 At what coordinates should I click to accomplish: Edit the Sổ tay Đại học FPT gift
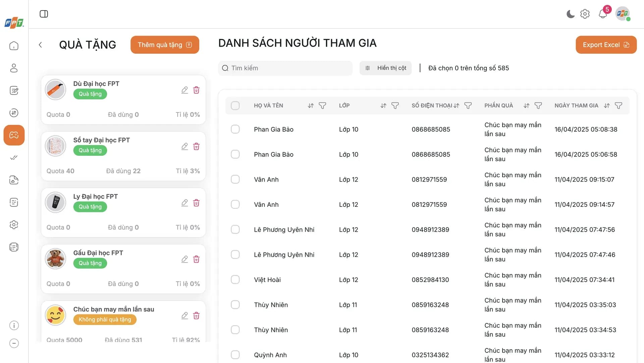[184, 146]
